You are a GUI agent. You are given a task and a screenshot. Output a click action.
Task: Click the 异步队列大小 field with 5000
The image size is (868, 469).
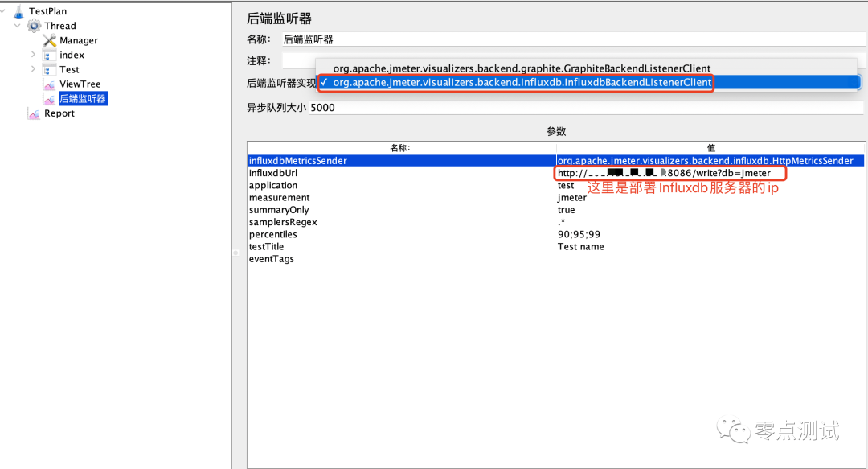tap(586, 108)
